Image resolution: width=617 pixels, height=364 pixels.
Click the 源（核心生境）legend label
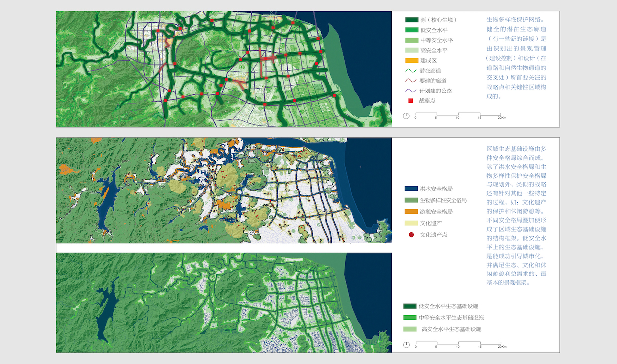(438, 20)
